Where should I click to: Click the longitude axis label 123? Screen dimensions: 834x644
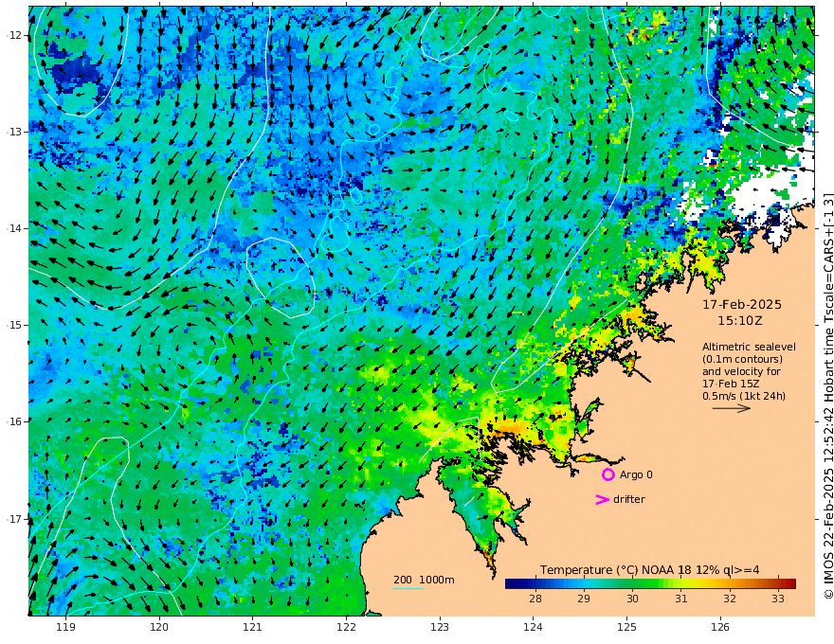[440, 628]
